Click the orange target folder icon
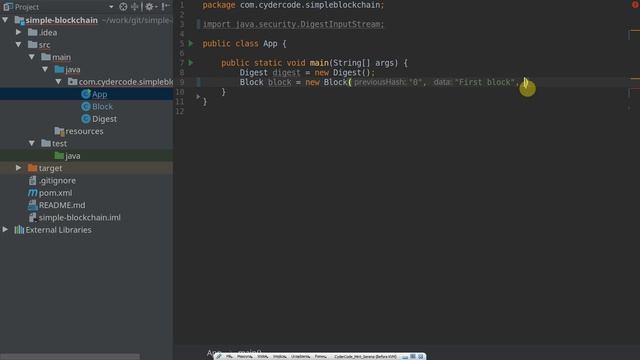Viewport: 640px width, 360px height. [32, 168]
